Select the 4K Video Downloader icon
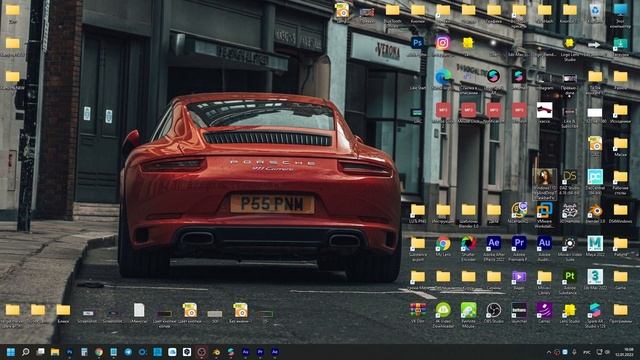 pyautogui.click(x=443, y=310)
